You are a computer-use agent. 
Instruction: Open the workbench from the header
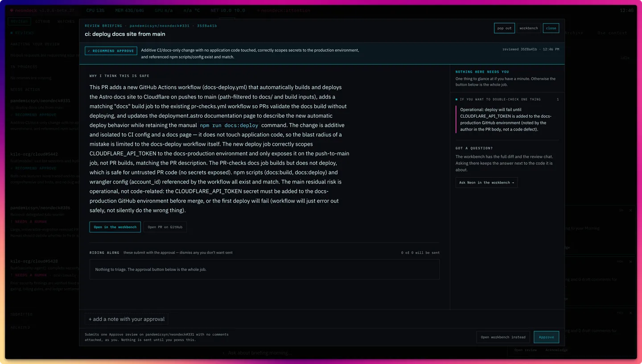click(x=528, y=28)
